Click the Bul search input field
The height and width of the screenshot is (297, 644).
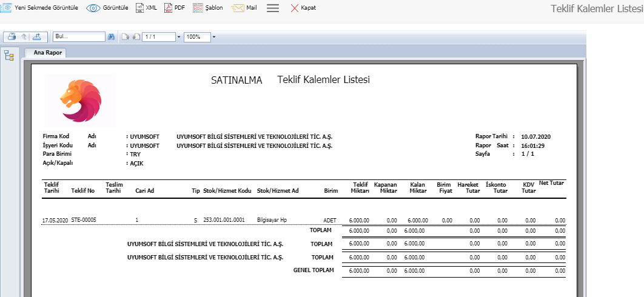(79, 37)
